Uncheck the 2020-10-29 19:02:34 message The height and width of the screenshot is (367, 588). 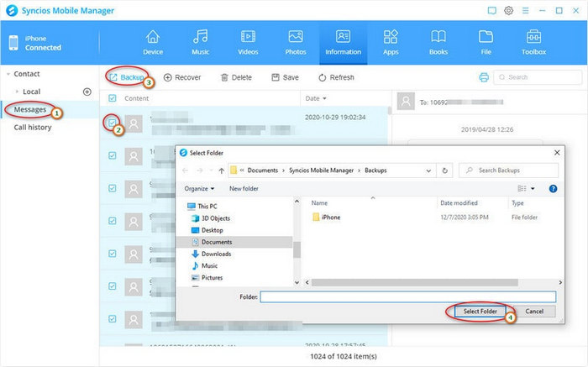point(112,123)
